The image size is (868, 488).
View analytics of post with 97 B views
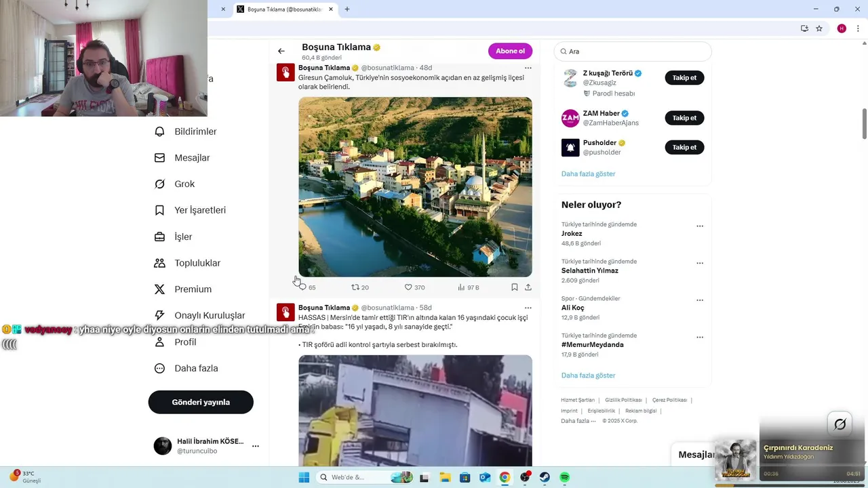(x=468, y=287)
